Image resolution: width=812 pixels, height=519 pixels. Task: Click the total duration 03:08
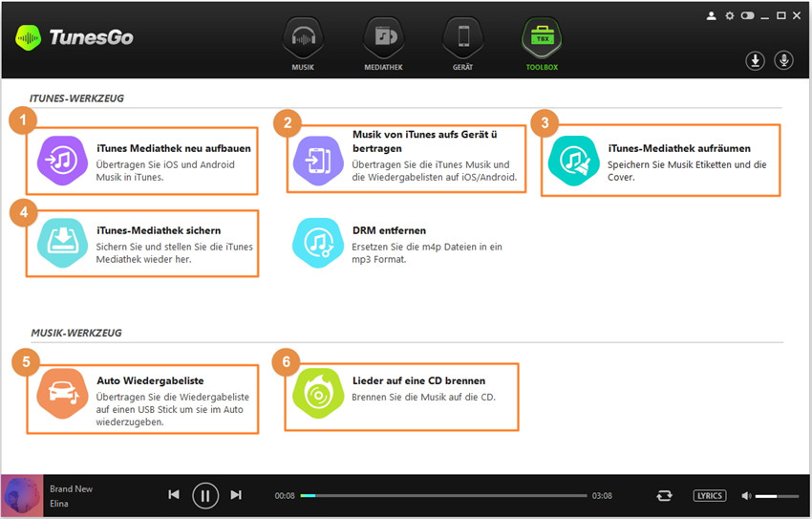point(602,496)
